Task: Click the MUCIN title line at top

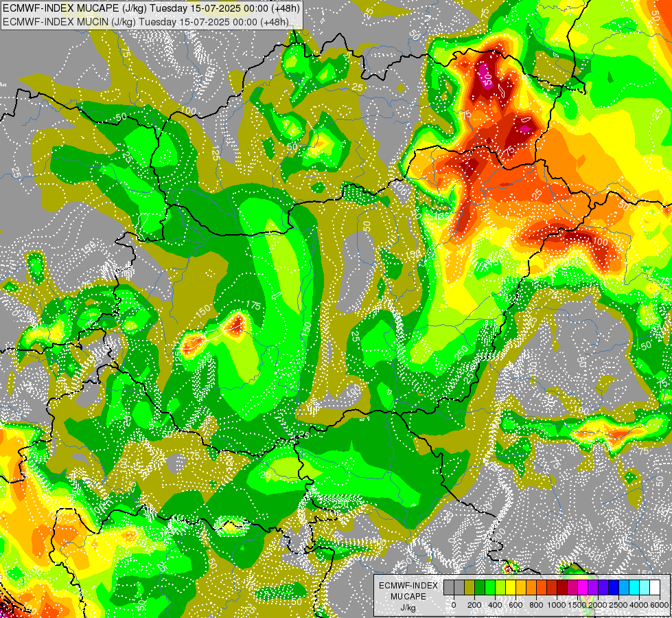Action: (x=146, y=21)
